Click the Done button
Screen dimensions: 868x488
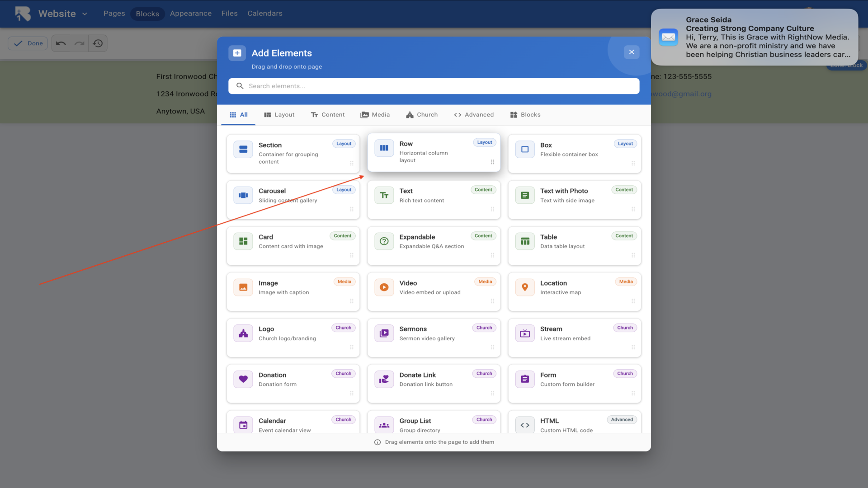[x=28, y=43]
